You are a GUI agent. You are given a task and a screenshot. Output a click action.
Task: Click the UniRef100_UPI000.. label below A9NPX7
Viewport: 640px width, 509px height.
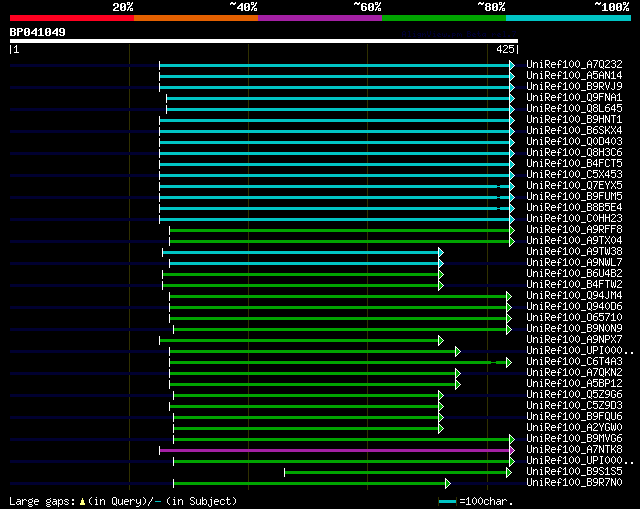[x=580, y=351]
